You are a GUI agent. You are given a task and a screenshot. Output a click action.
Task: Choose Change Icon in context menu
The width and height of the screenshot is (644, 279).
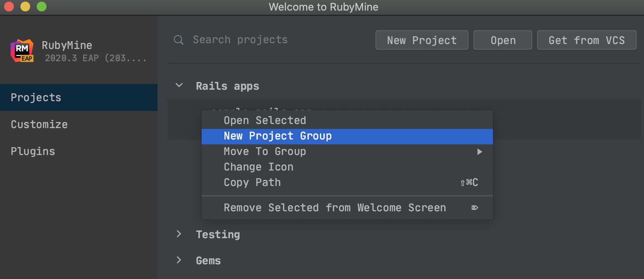tap(347, 167)
